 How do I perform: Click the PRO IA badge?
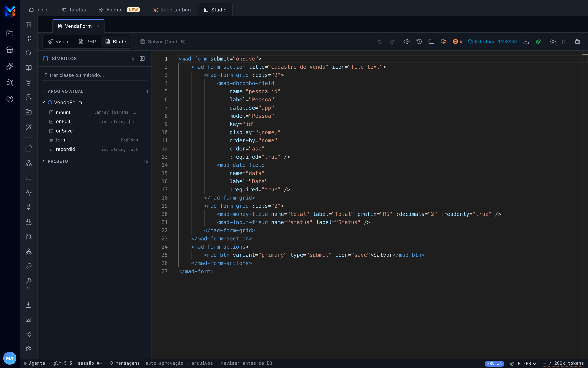494,363
